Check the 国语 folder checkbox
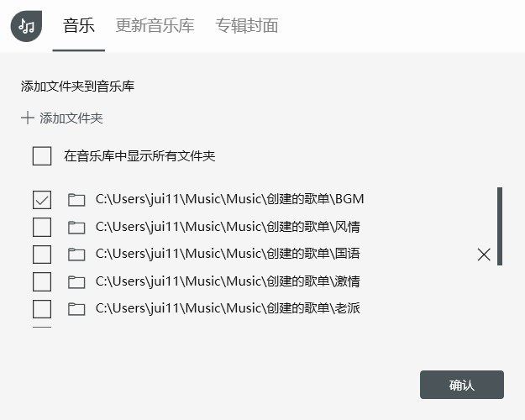The image size is (525, 420). coord(42,255)
